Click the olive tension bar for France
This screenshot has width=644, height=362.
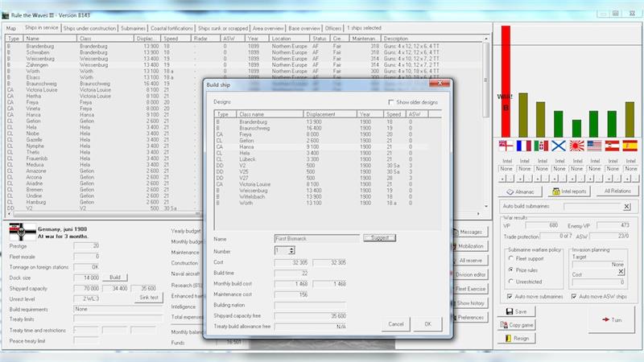[523, 115]
